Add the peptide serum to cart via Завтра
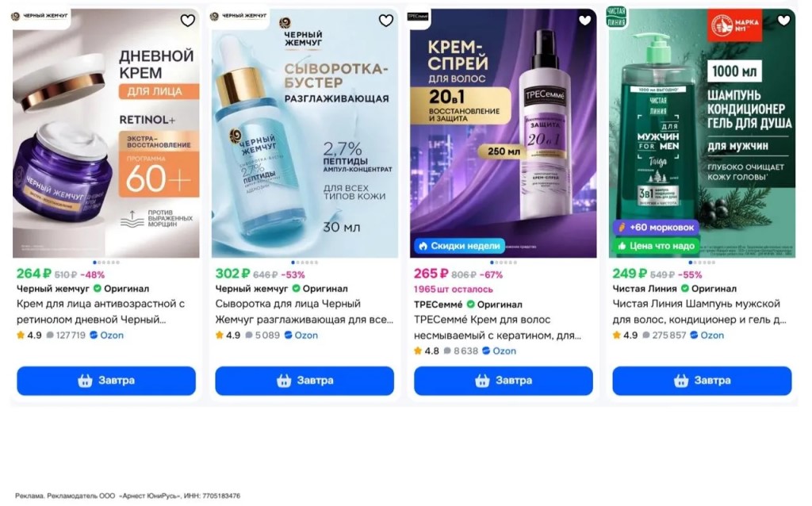Viewport: 812px width, 506px height. click(304, 381)
